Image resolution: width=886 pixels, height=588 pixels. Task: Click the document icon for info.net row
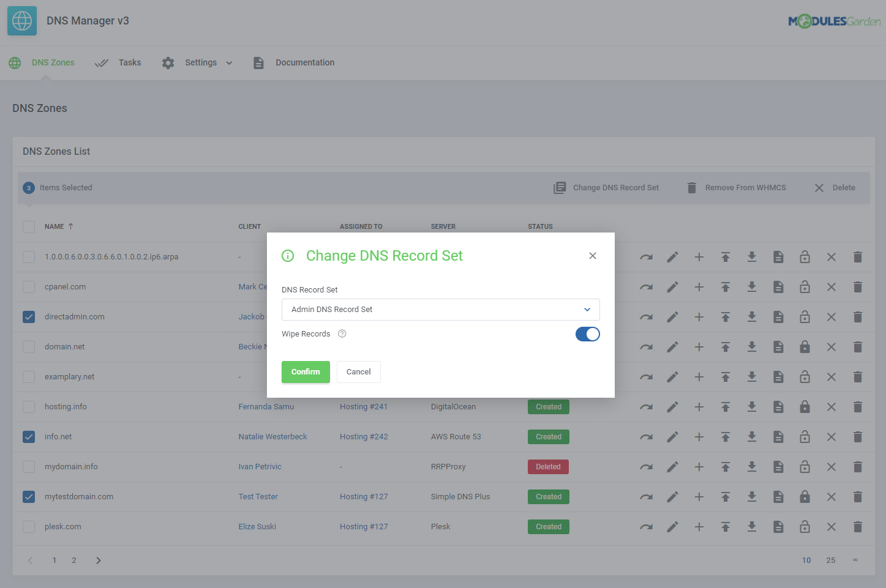coord(778,437)
